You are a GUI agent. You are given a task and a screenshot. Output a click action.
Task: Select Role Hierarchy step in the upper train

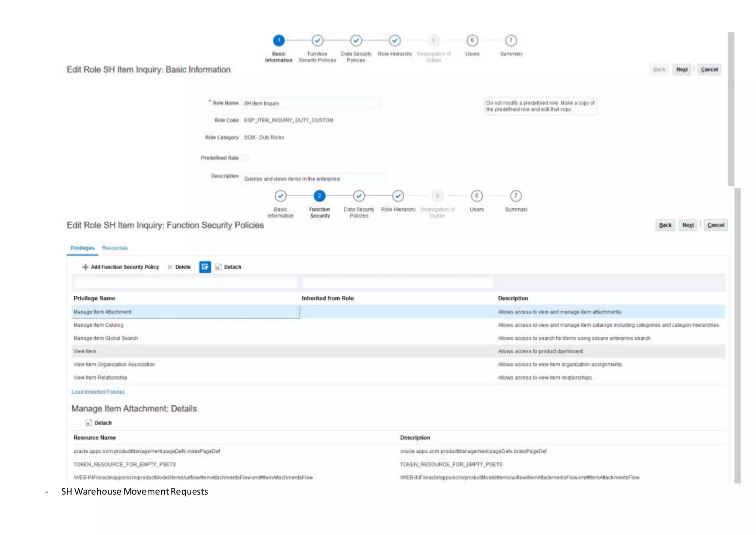[x=395, y=41]
